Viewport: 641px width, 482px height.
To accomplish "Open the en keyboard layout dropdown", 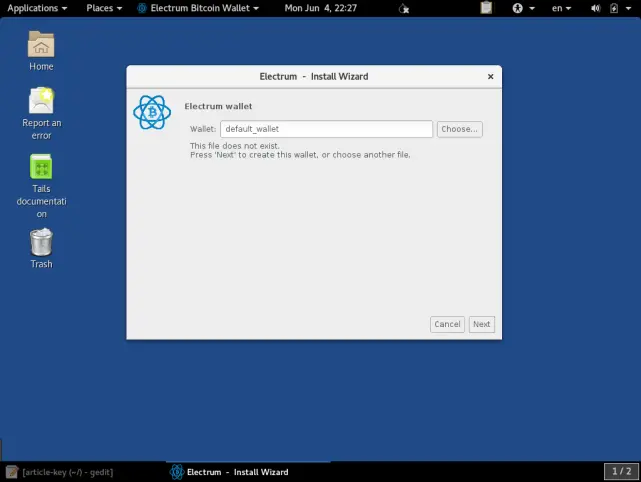I will [561, 8].
